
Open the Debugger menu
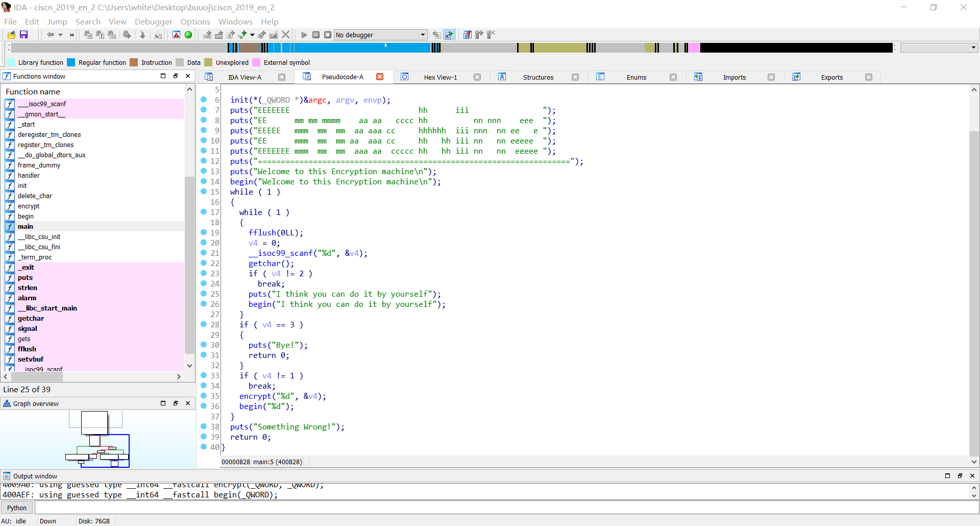pyautogui.click(x=153, y=22)
